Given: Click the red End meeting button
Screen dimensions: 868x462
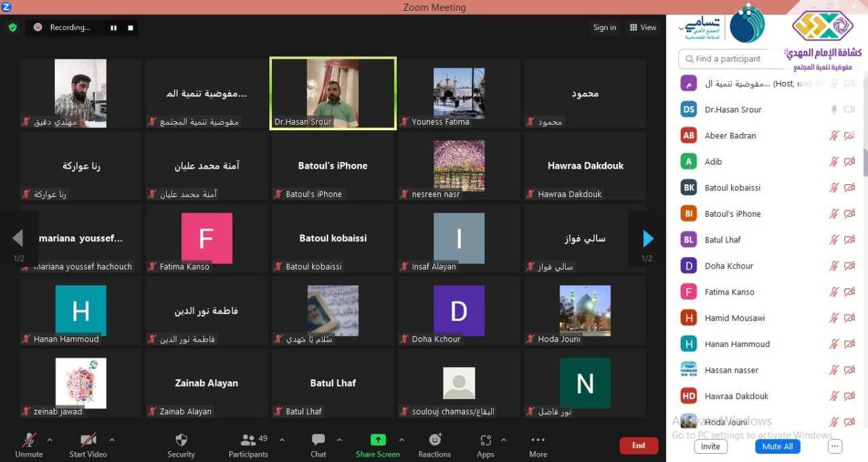Looking at the screenshot, I should [x=638, y=445].
